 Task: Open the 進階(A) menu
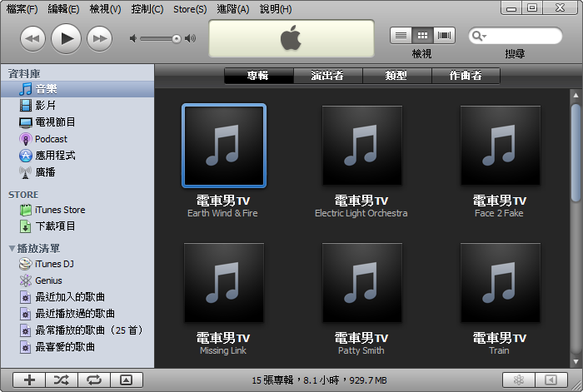pos(233,9)
